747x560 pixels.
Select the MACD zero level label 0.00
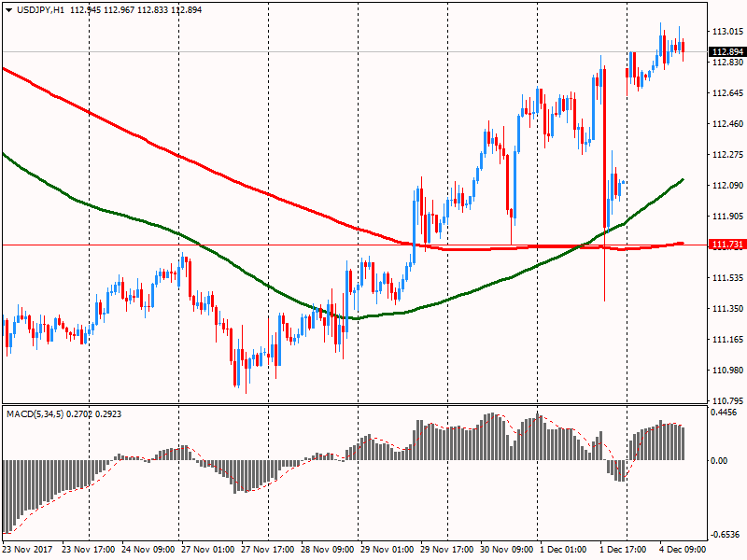[719, 460]
